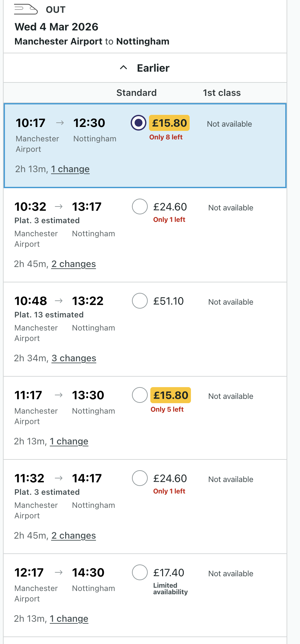300x644 pixels.
Task: Choose the 11:32 £24.60 standard fare
Action: (x=140, y=478)
